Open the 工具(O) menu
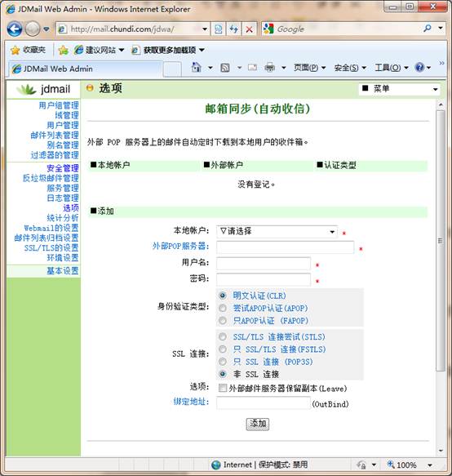 click(392, 68)
